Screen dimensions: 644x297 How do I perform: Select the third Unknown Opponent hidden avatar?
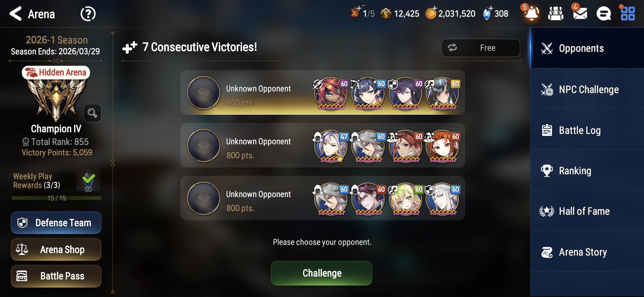pos(204,198)
